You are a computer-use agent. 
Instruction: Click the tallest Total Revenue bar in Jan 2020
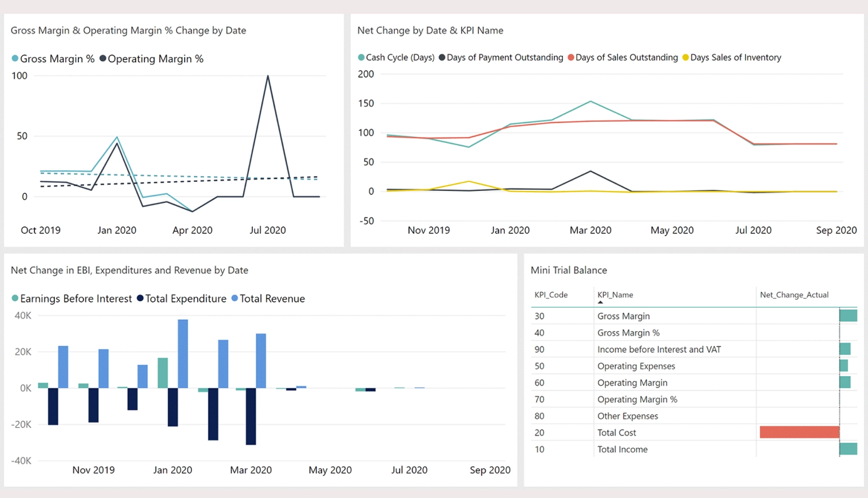183,354
